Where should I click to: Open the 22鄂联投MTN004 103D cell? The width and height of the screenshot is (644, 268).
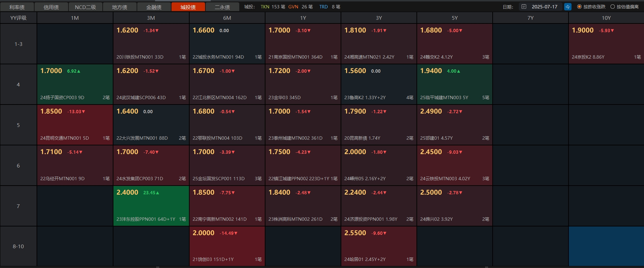227,125
